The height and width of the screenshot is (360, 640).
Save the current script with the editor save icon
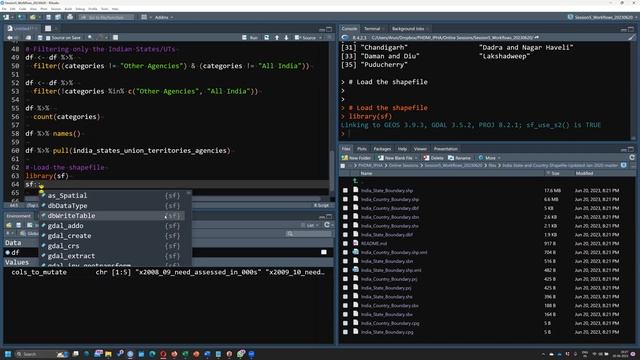click(40, 38)
